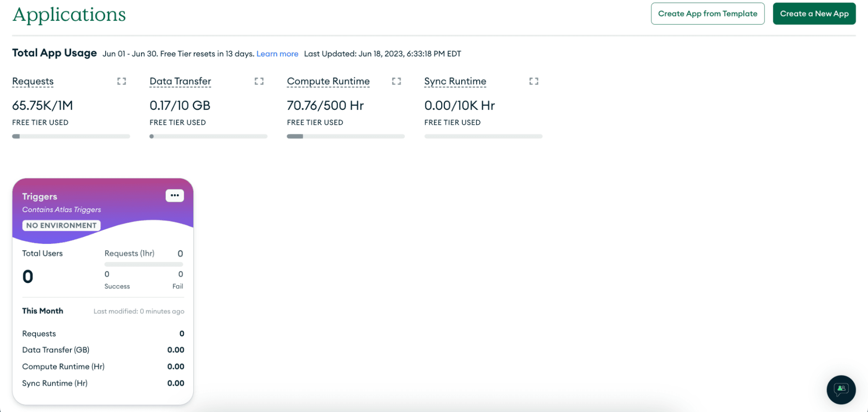Click the Compute Runtime metric label
This screenshot has height=412, width=868.
pyautogui.click(x=328, y=81)
